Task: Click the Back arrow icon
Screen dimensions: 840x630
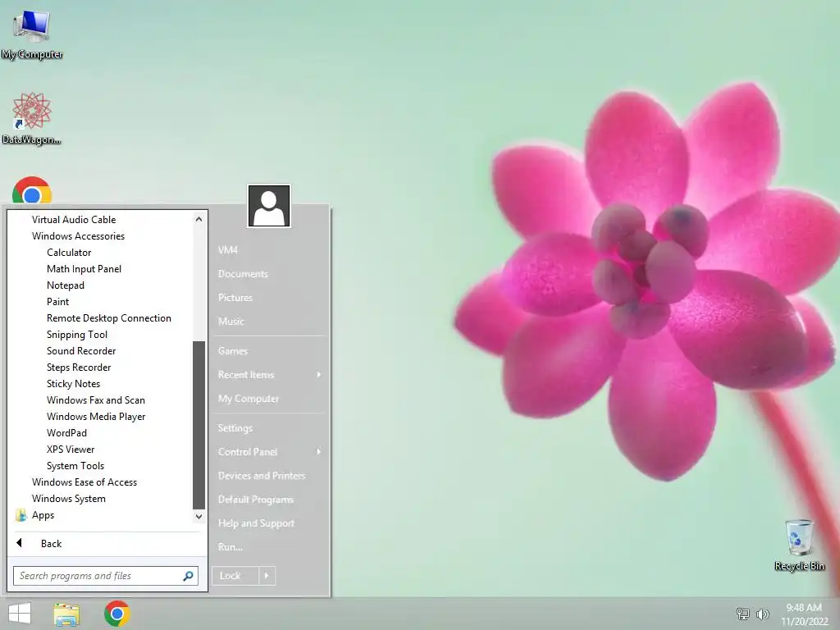Action: [x=20, y=543]
